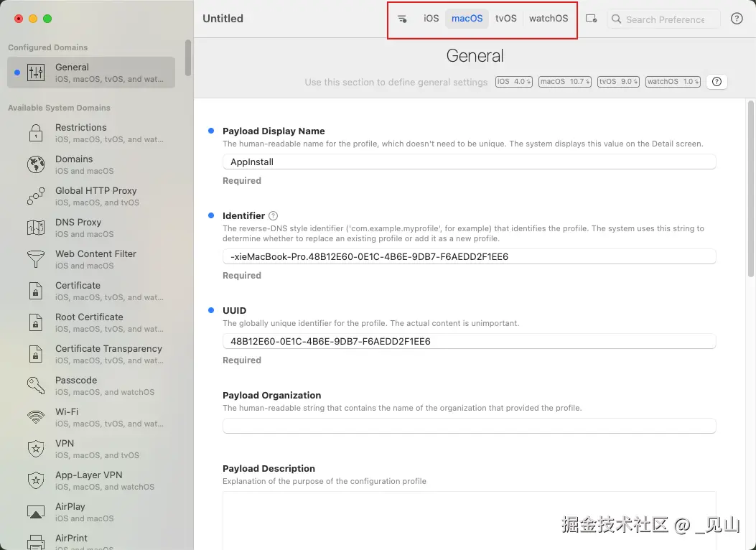Select General in Configured Domains
The image size is (756, 550).
[x=91, y=73]
